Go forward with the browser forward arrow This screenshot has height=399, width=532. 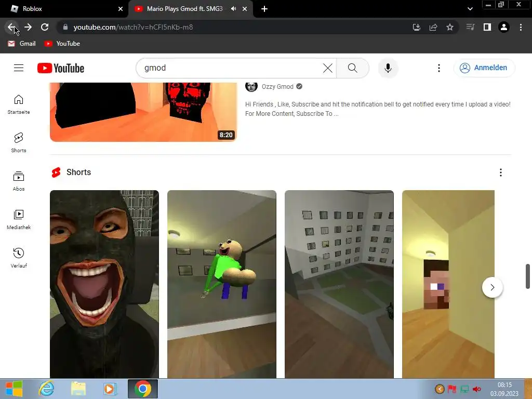(28, 27)
